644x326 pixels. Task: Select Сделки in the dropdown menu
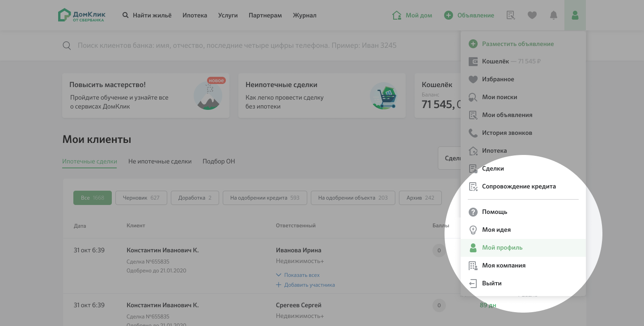pyautogui.click(x=523, y=169)
